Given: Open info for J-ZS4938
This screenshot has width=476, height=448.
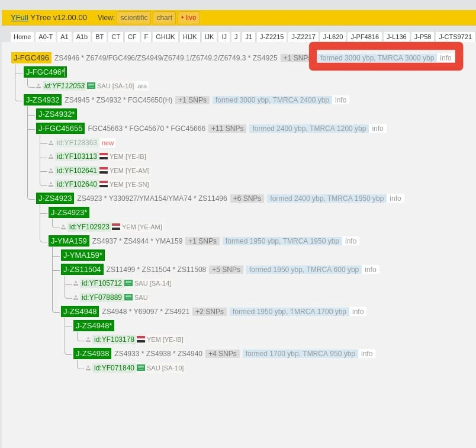Looking at the screenshot, I should point(366,354).
